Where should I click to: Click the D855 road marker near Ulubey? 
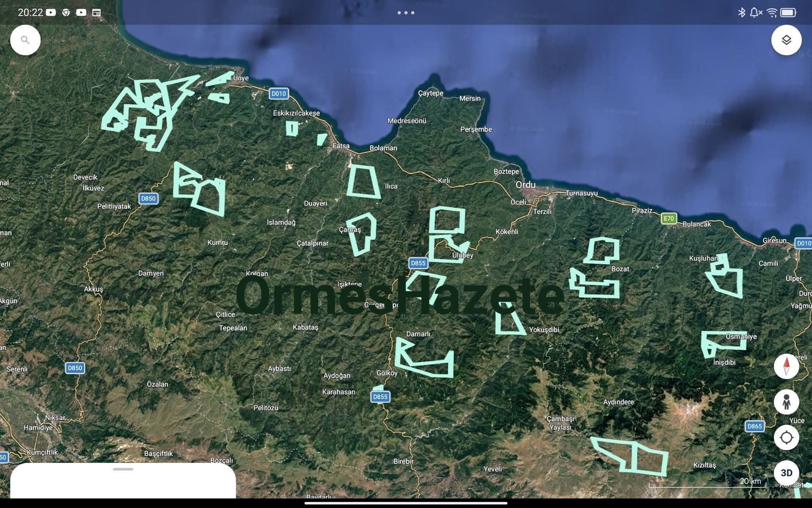pyautogui.click(x=418, y=263)
